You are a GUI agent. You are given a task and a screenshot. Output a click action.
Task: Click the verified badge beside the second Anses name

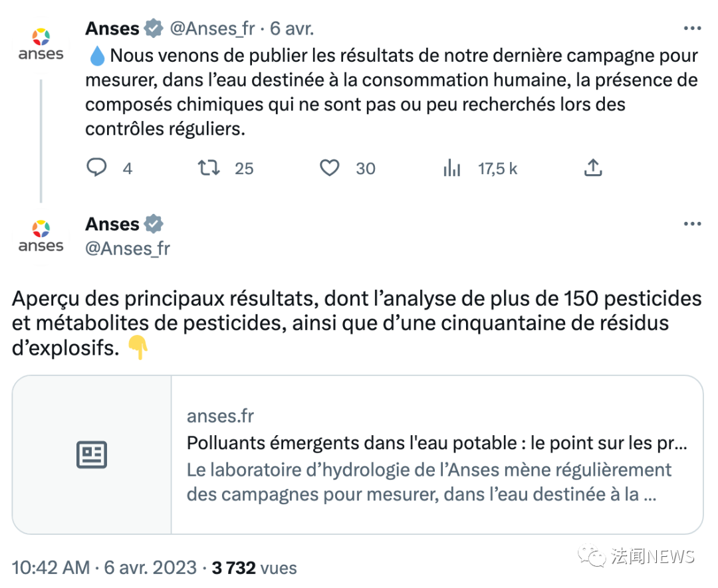(154, 225)
